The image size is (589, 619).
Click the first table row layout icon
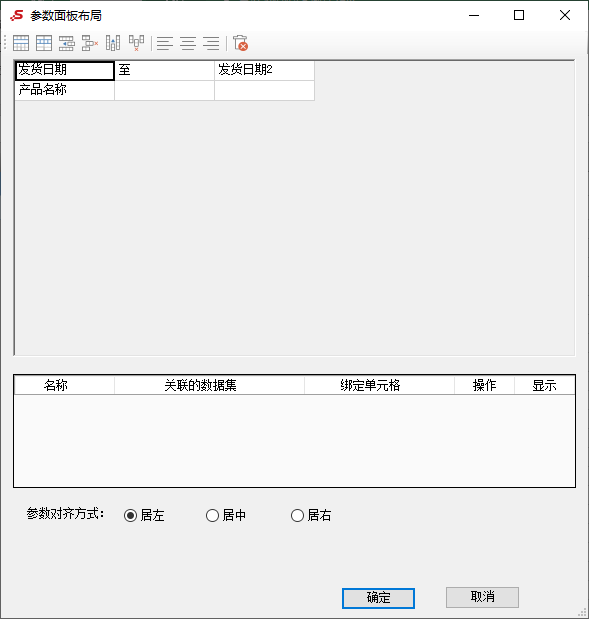click(21, 43)
